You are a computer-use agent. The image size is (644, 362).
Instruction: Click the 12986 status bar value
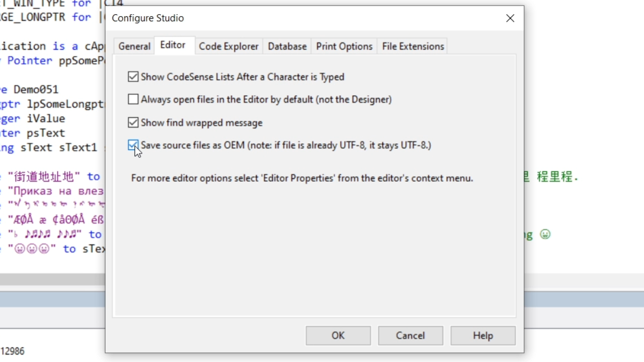pyautogui.click(x=13, y=351)
